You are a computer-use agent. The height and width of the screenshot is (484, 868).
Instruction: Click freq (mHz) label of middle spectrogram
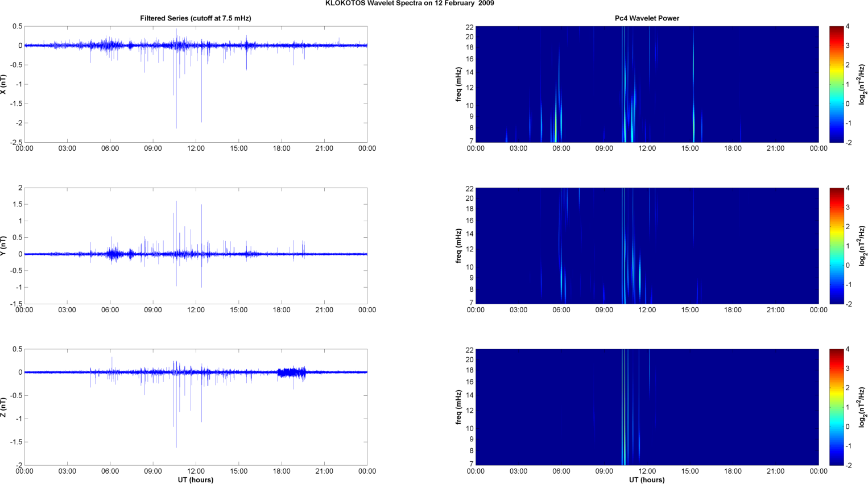coord(458,246)
